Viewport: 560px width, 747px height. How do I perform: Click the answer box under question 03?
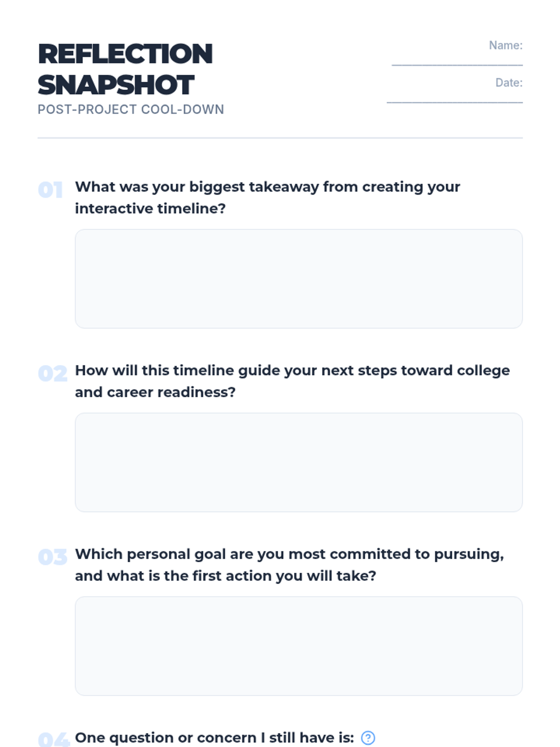click(x=299, y=646)
